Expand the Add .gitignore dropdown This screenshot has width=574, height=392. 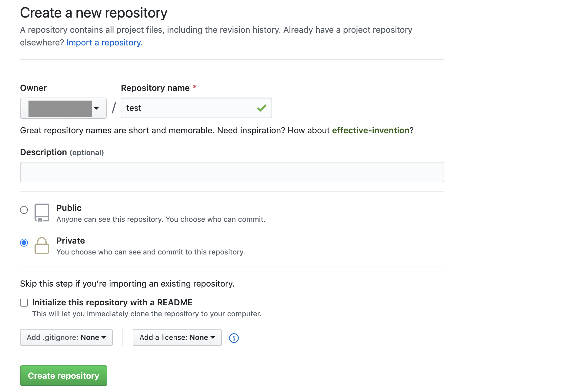(x=66, y=337)
